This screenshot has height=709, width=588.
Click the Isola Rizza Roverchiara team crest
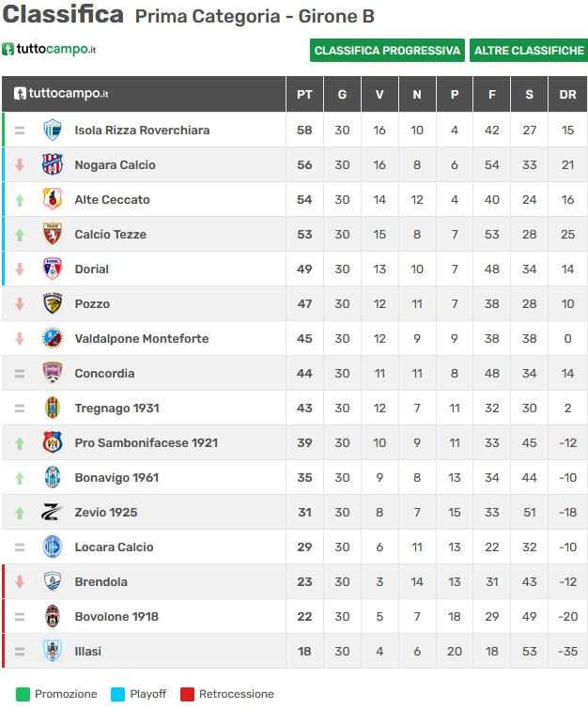pos(53,131)
